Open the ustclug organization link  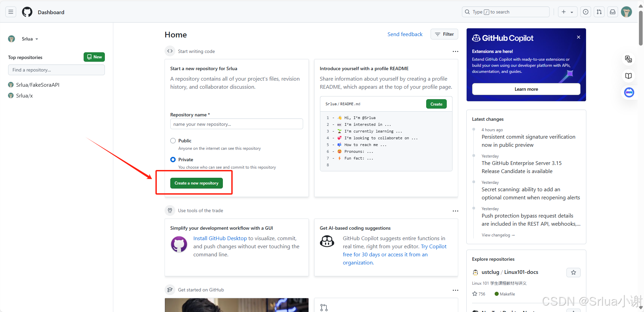pos(490,272)
